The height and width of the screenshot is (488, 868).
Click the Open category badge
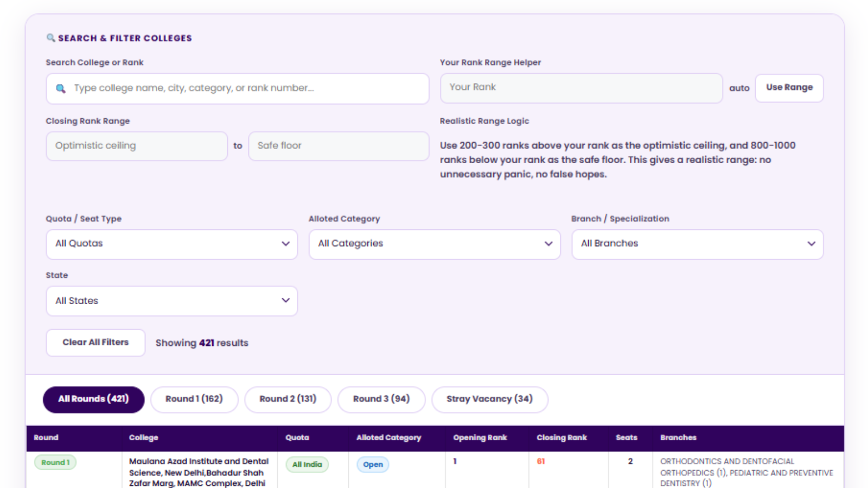373,465
